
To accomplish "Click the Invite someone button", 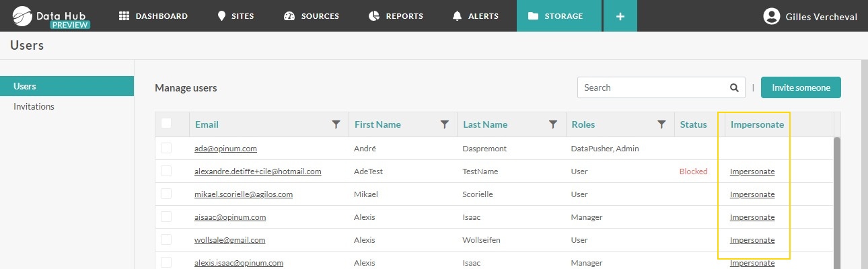I will point(801,87).
